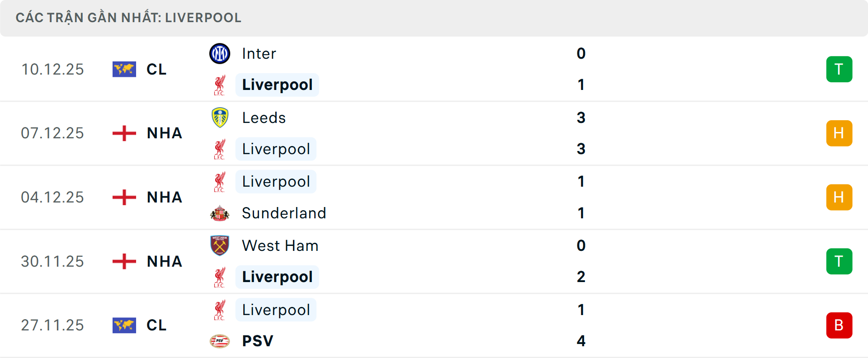868x358 pixels.
Task: Open the PSV team page via its name
Action: click(257, 341)
